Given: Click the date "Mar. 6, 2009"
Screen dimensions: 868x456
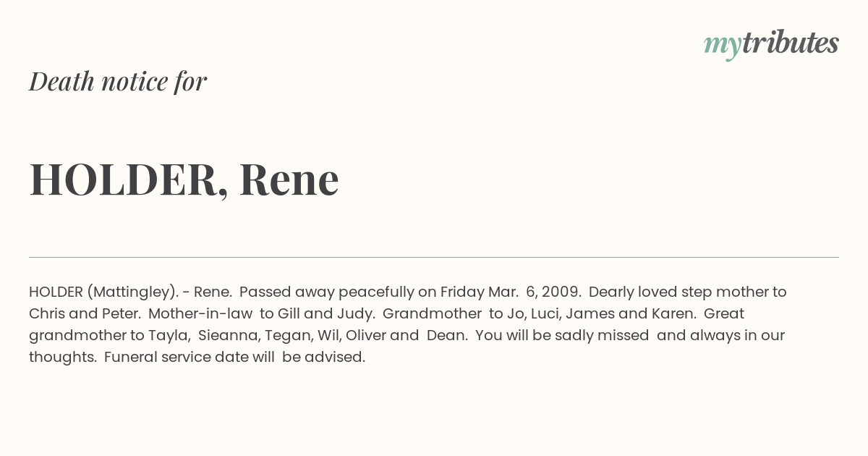Looking at the screenshot, I should click(535, 292).
